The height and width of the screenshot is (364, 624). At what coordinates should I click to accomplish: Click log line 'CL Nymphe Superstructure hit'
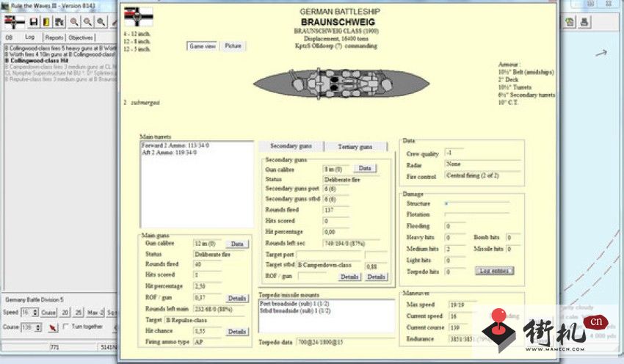pyautogui.click(x=60, y=73)
